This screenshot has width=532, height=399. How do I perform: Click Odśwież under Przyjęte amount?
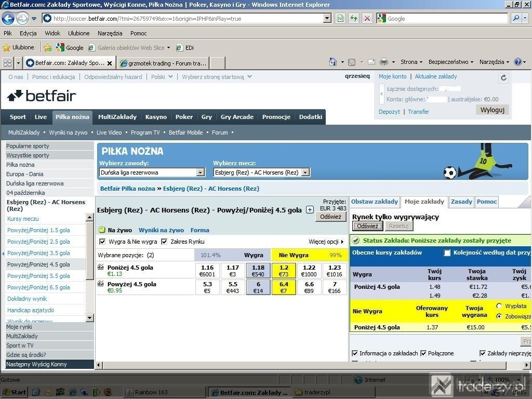(331, 217)
